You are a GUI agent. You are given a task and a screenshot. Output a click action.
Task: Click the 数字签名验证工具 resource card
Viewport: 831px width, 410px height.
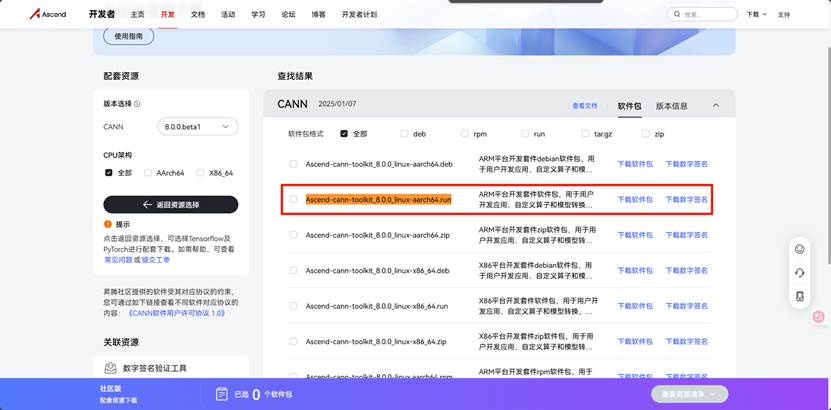[x=171, y=368]
